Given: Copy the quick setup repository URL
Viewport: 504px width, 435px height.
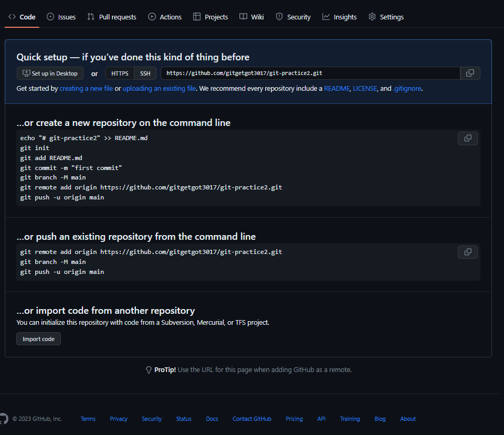Looking at the screenshot, I should [x=470, y=73].
